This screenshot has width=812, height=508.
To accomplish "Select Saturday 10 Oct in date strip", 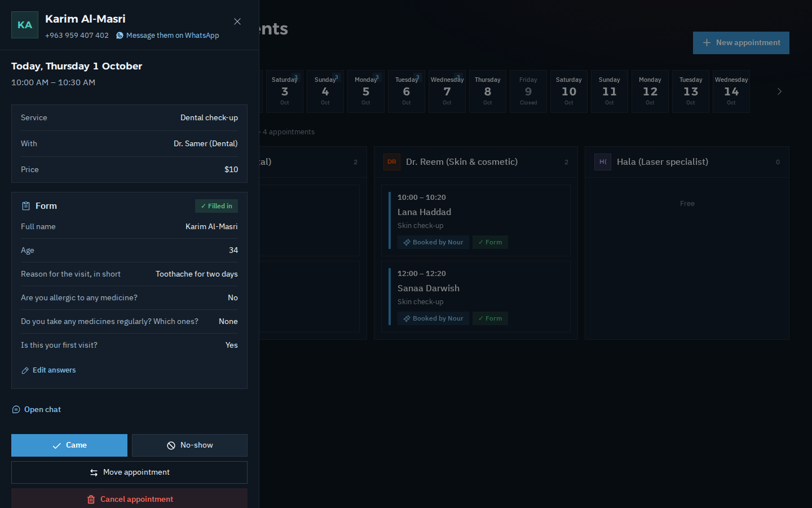I will click(x=569, y=91).
